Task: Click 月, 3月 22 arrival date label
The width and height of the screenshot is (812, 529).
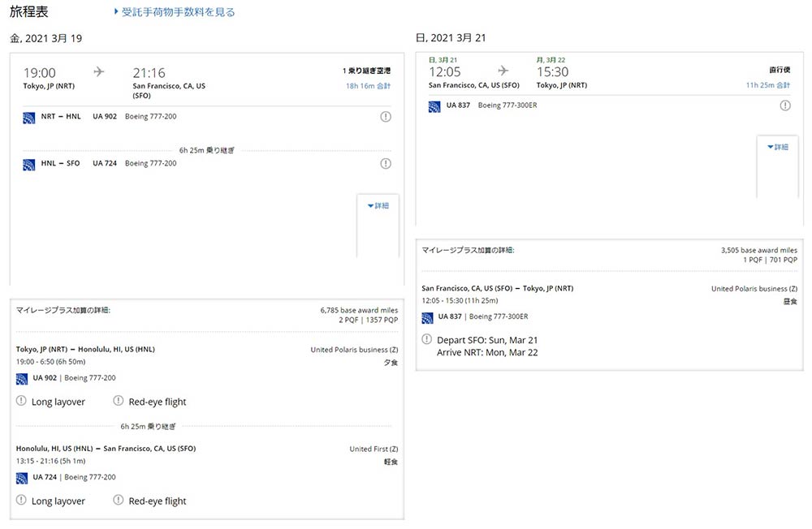Action: [551, 60]
